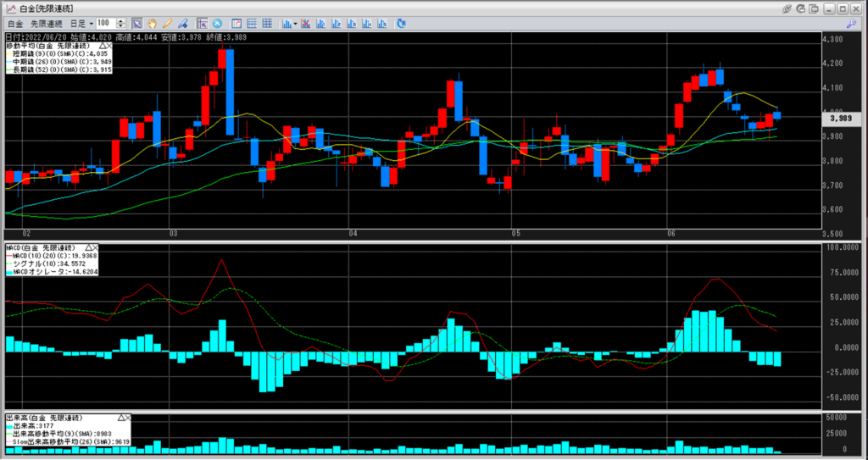Click the current price label 3,989
The image size is (868, 460).
coord(843,119)
